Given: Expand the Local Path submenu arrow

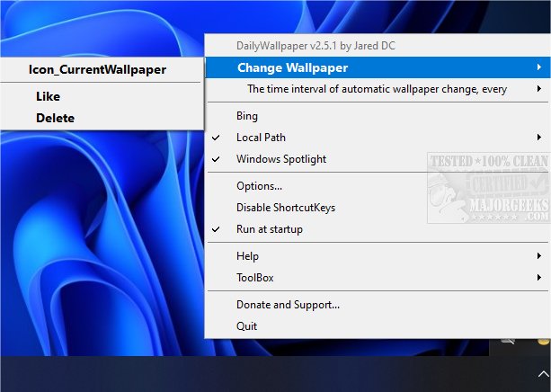Looking at the screenshot, I should coord(538,138).
